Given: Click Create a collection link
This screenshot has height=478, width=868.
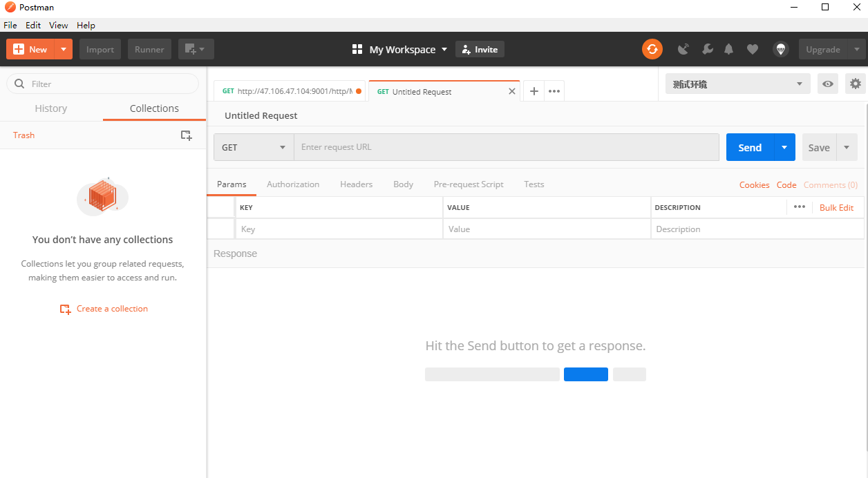Looking at the screenshot, I should click(x=104, y=309).
